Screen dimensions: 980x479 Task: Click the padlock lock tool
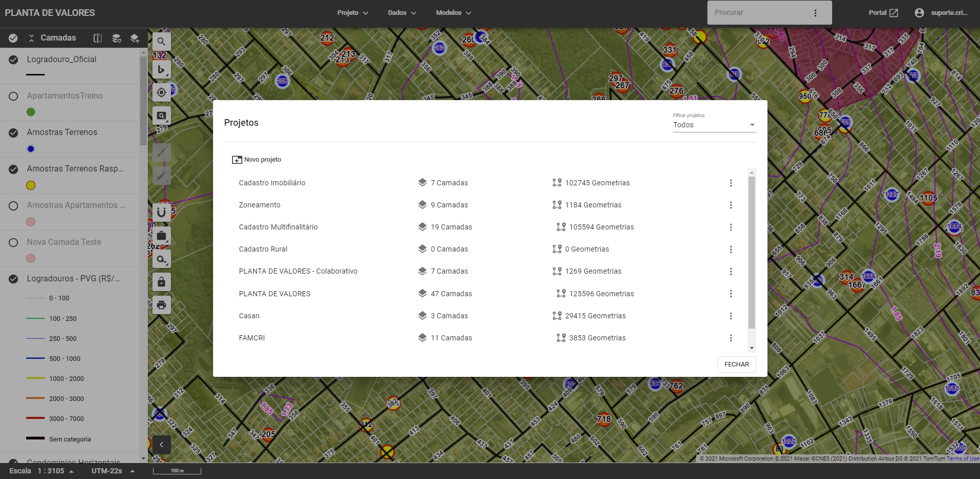[x=161, y=282]
